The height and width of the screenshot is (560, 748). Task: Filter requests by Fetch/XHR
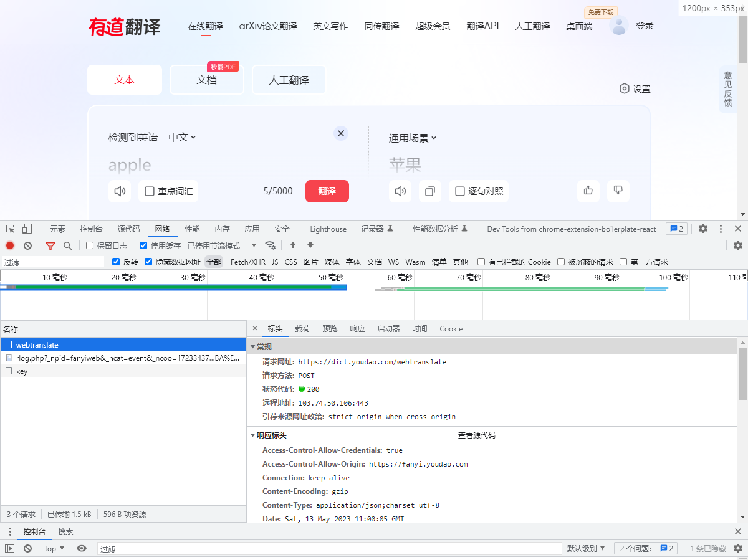[247, 262]
